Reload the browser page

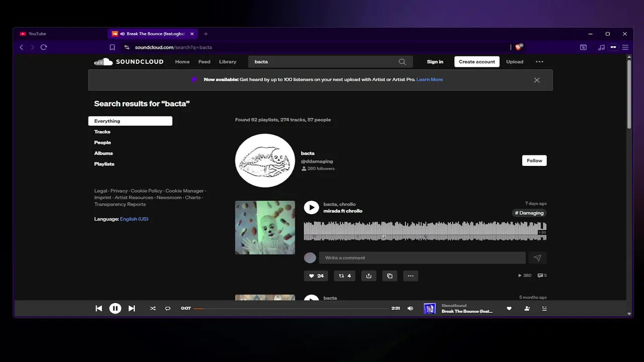[44, 47]
